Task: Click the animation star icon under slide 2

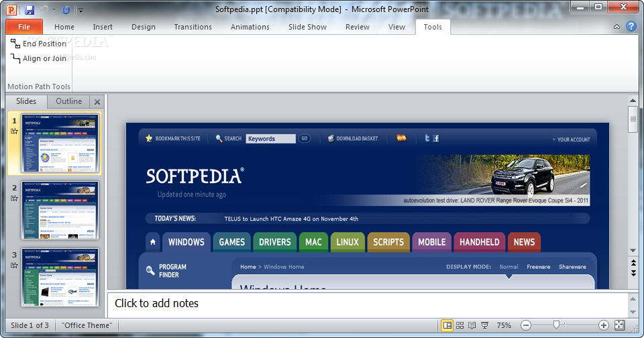Action: 14,199
